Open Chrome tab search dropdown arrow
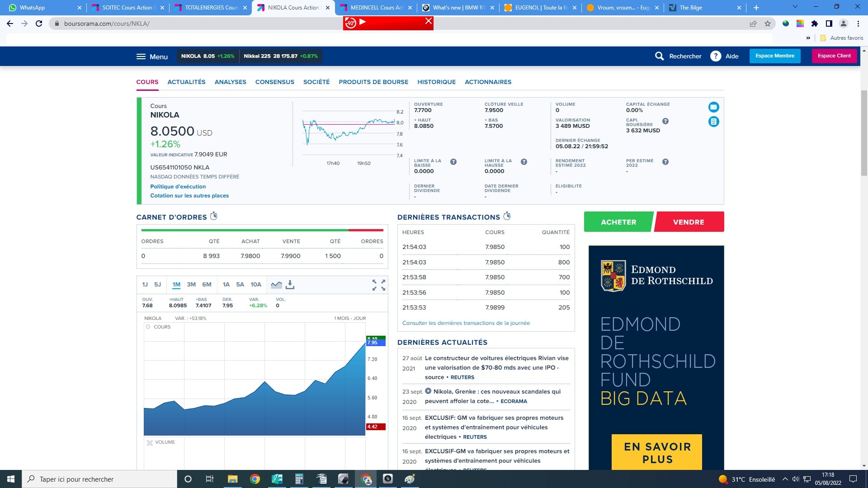 coord(795,7)
